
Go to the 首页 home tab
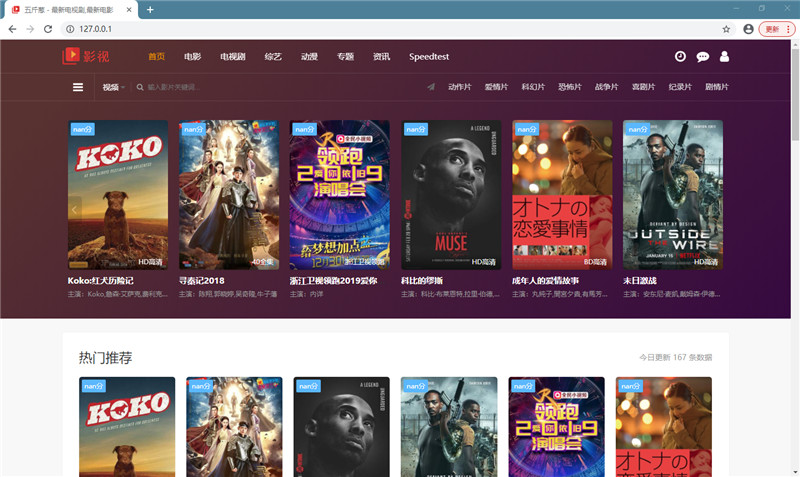[x=157, y=57]
